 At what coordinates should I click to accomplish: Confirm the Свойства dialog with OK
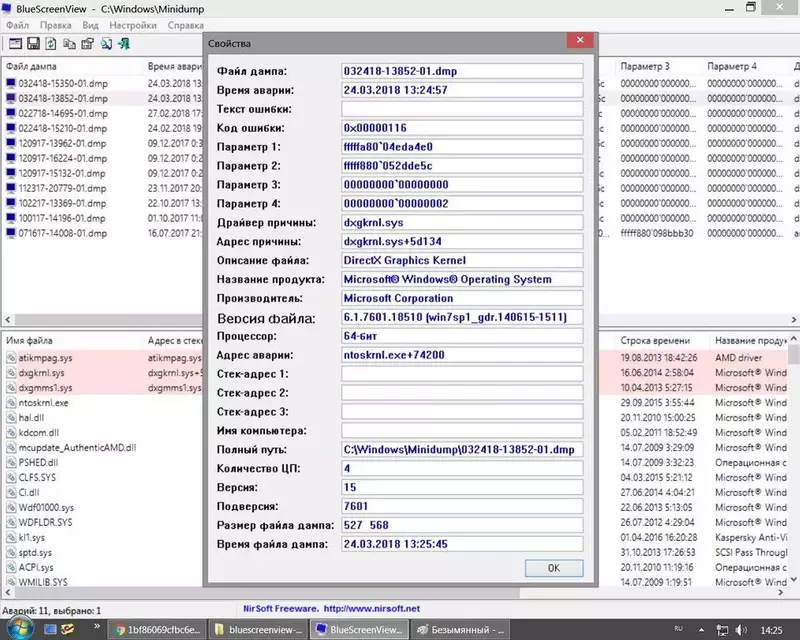(x=554, y=568)
